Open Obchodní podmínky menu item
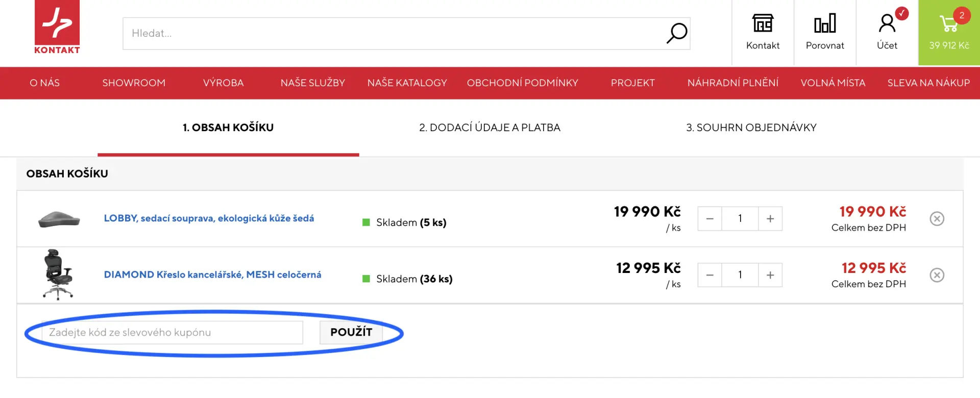980x398 pixels. 522,83
